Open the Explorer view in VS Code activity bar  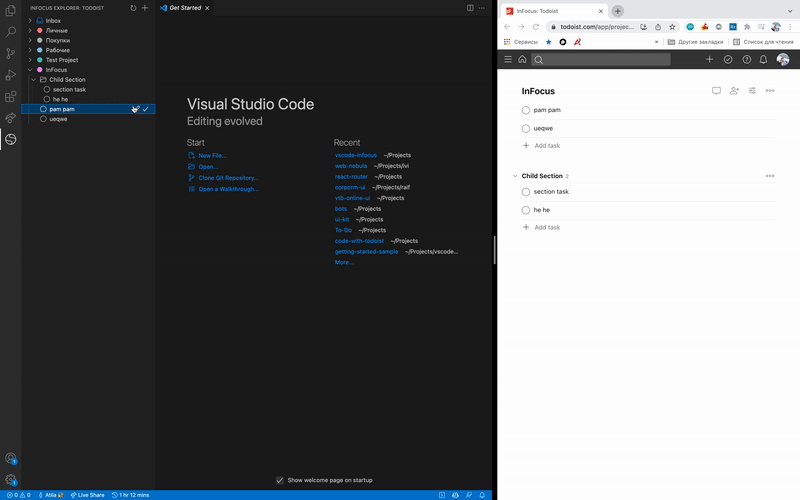point(10,11)
